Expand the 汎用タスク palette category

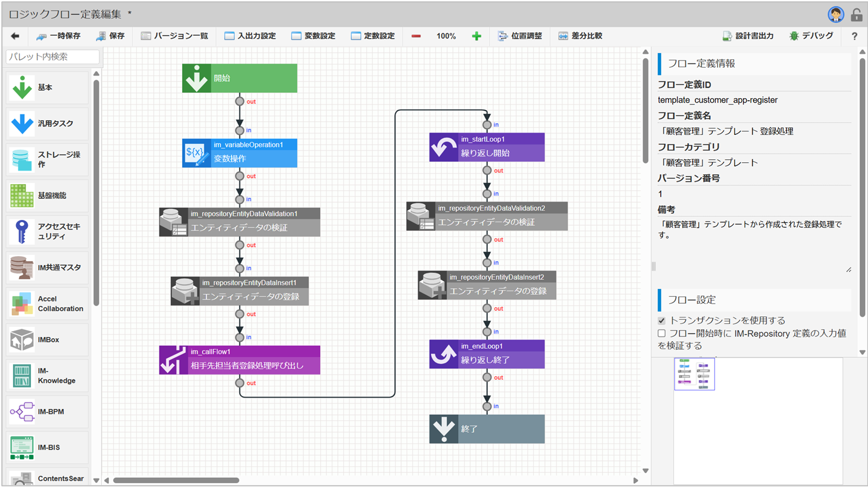click(x=46, y=124)
